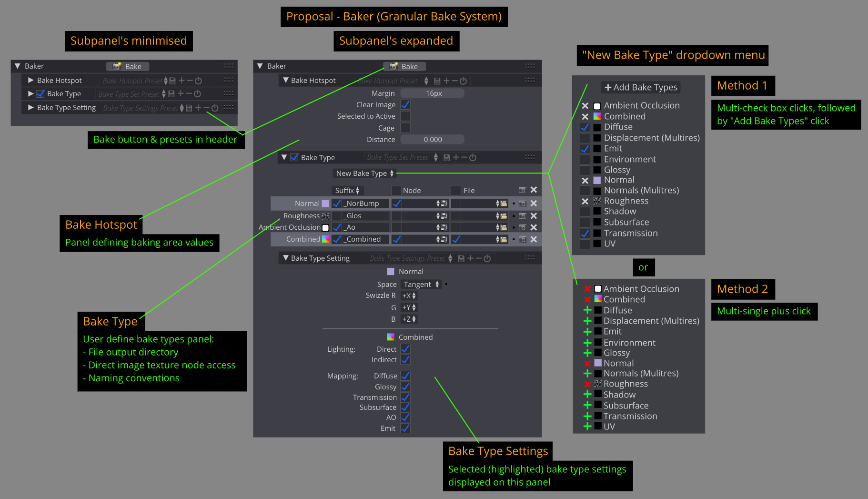The image size is (868, 499).
Task: Click the Bake button in minimised Baker panel
Action: pyautogui.click(x=127, y=66)
